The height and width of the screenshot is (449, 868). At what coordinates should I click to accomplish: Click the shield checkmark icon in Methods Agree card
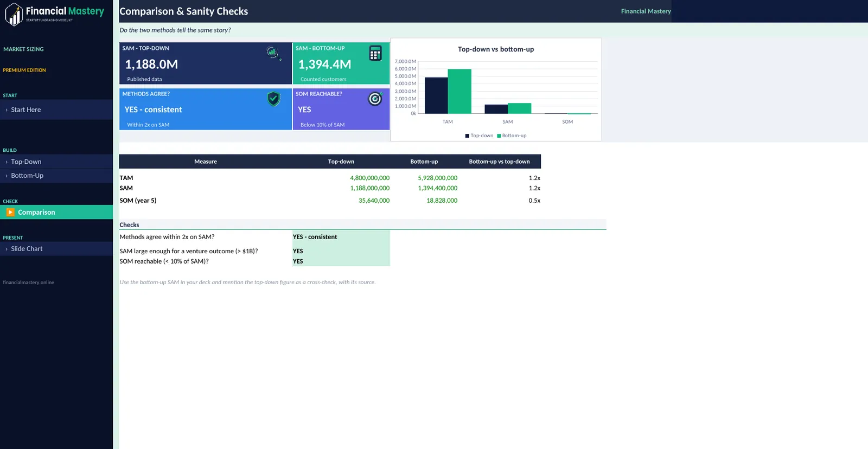(x=273, y=99)
